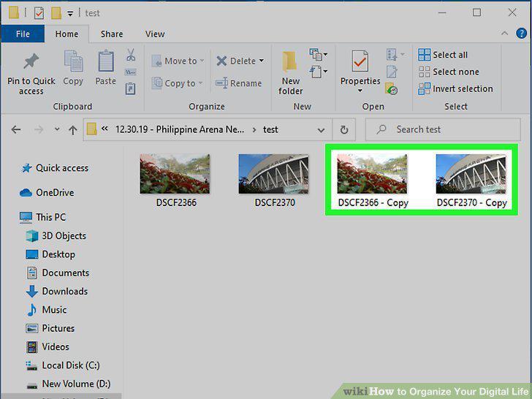Switch to the Share ribbon tab
This screenshot has width=532, height=399.
pyautogui.click(x=112, y=34)
